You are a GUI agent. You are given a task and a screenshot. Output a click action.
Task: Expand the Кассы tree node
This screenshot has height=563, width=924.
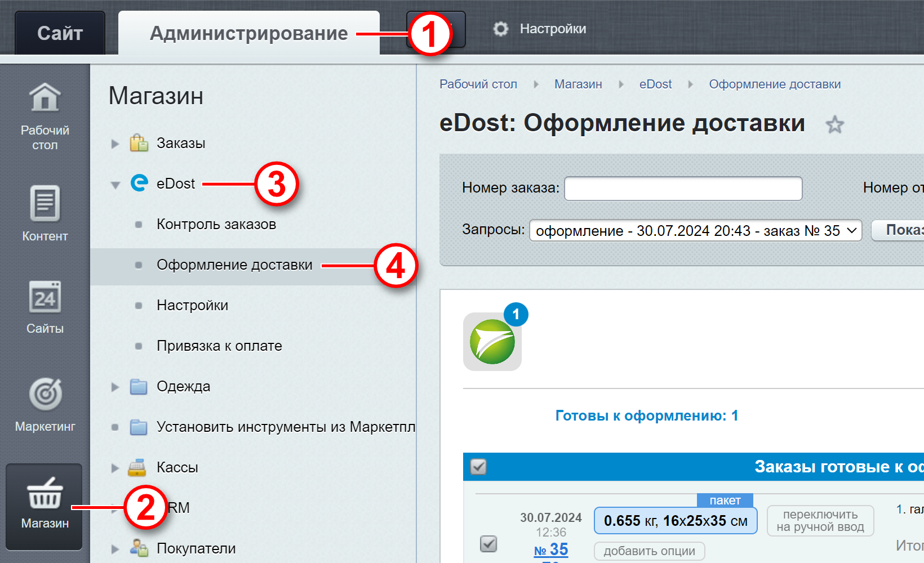point(115,468)
